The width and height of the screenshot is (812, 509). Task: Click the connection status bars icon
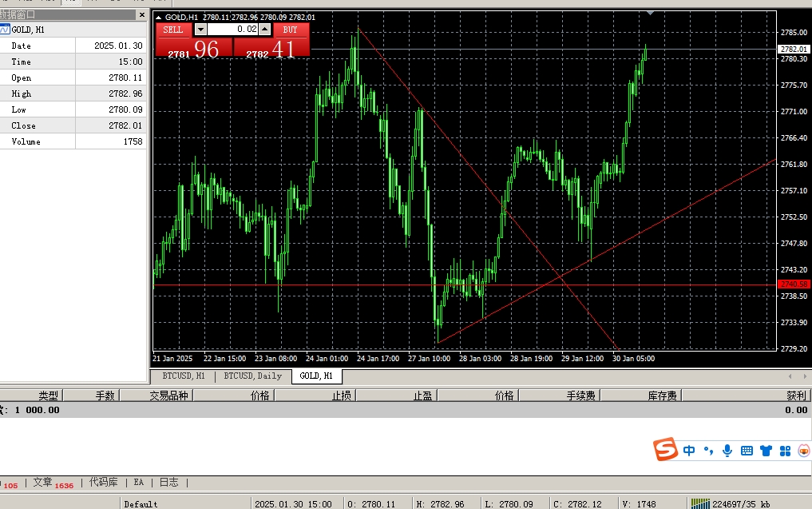(700, 504)
